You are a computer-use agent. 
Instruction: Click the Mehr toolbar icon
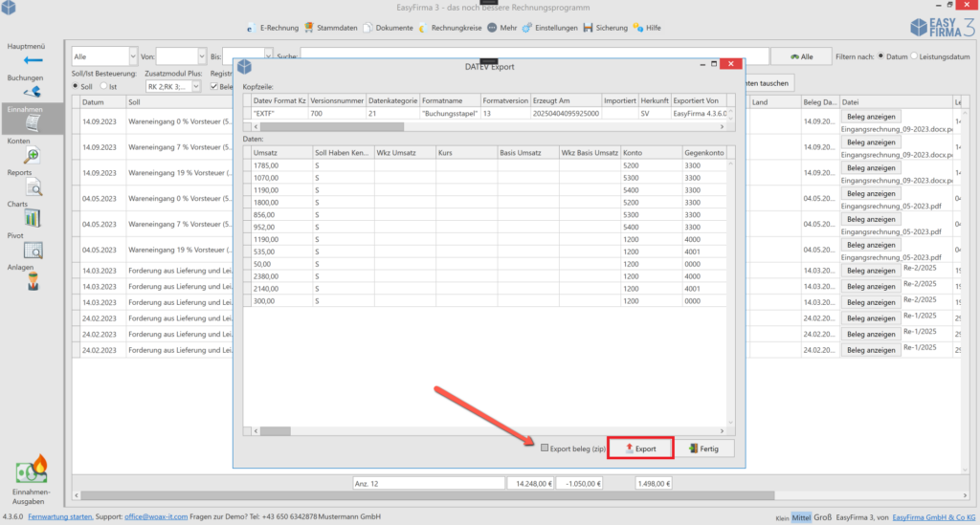coord(492,28)
